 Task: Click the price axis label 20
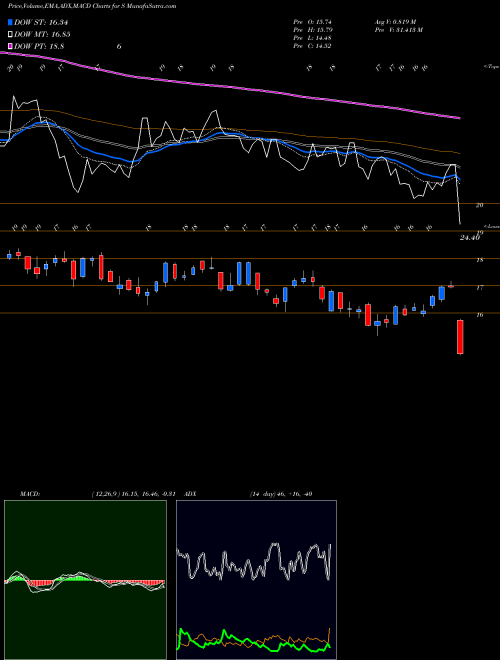(479, 205)
